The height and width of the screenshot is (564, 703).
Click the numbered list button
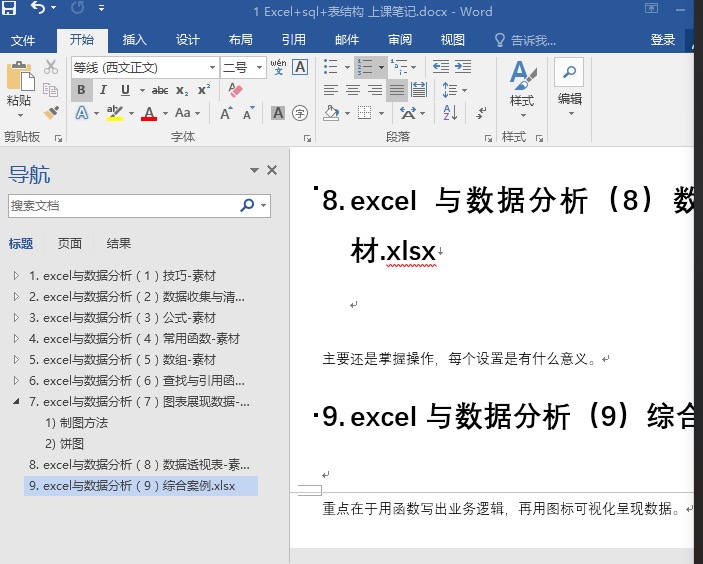pos(365,67)
